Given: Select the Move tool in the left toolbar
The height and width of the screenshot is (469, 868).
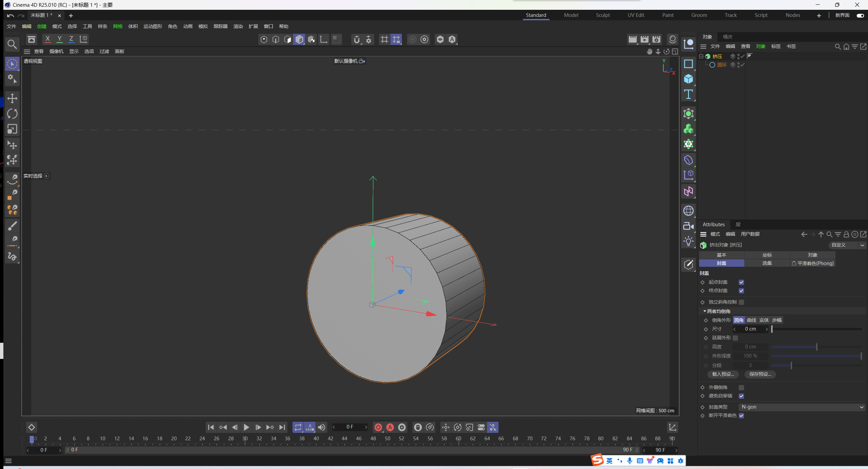Looking at the screenshot, I should [x=12, y=98].
